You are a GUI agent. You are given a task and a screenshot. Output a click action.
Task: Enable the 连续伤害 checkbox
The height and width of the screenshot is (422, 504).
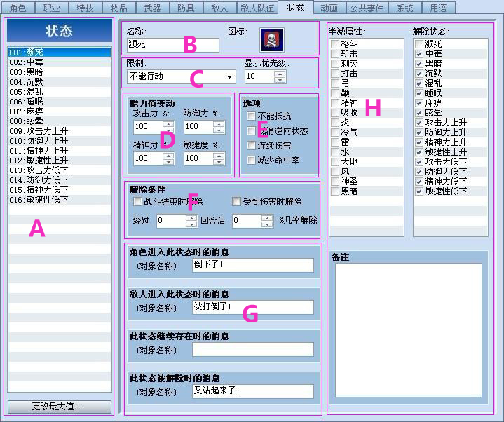251,145
